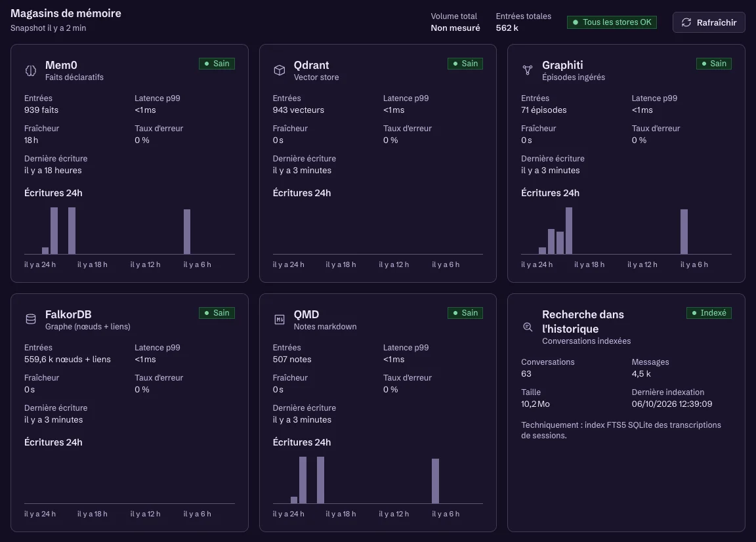The width and height of the screenshot is (756, 542).
Task: Click the '507 notes' entries value
Action: [x=291, y=359]
